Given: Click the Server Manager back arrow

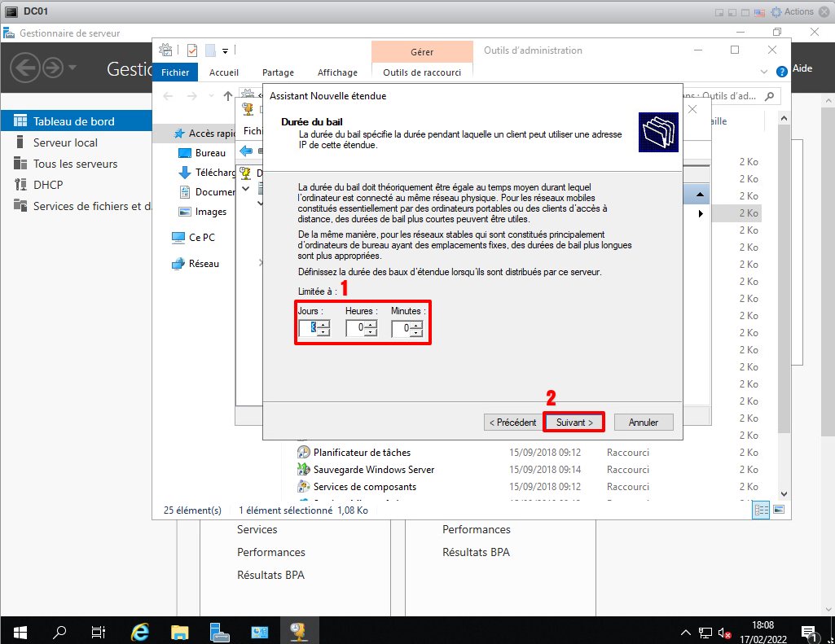Looking at the screenshot, I should click(26, 68).
